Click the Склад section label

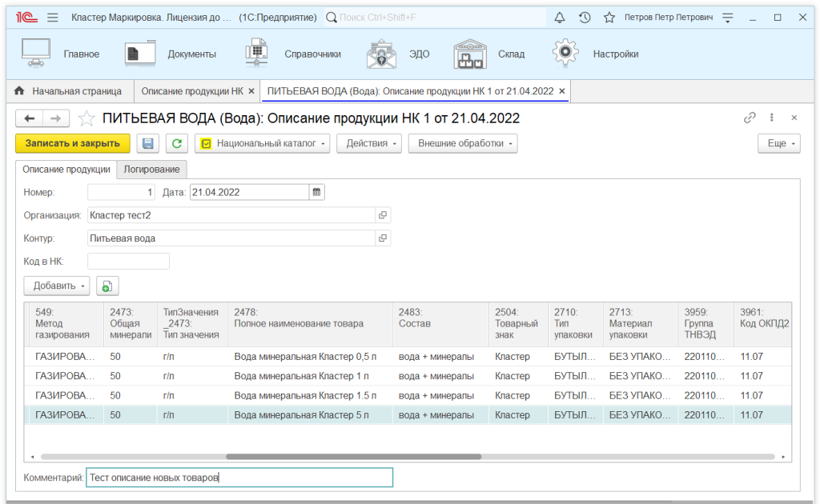point(511,54)
